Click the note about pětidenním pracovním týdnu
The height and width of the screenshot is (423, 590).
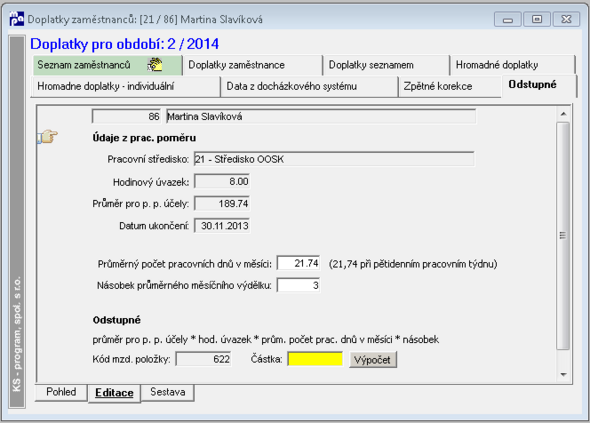tap(413, 264)
